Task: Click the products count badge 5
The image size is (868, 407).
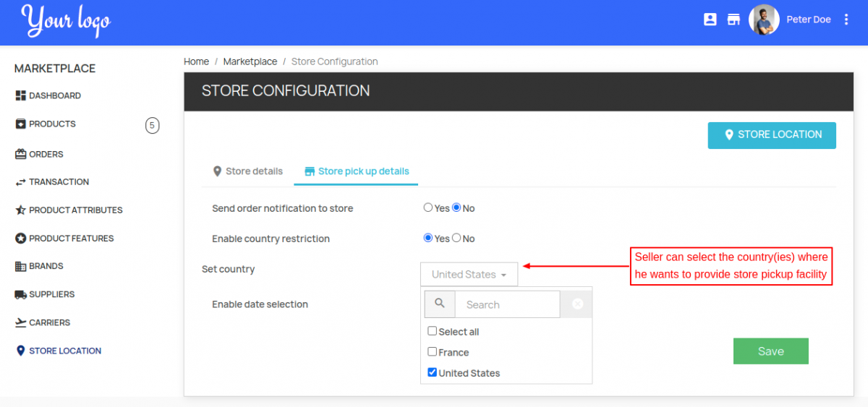Action: 152,126
